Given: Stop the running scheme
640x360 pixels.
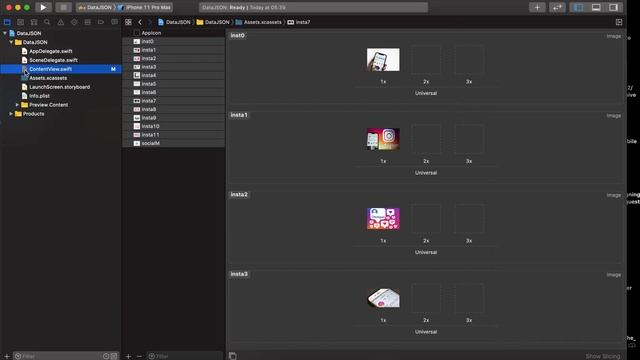Looking at the screenshot, I should (63, 7).
